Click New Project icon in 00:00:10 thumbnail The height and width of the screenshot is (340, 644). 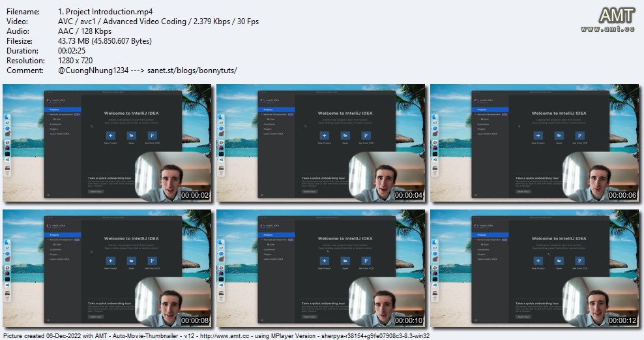pos(325,260)
